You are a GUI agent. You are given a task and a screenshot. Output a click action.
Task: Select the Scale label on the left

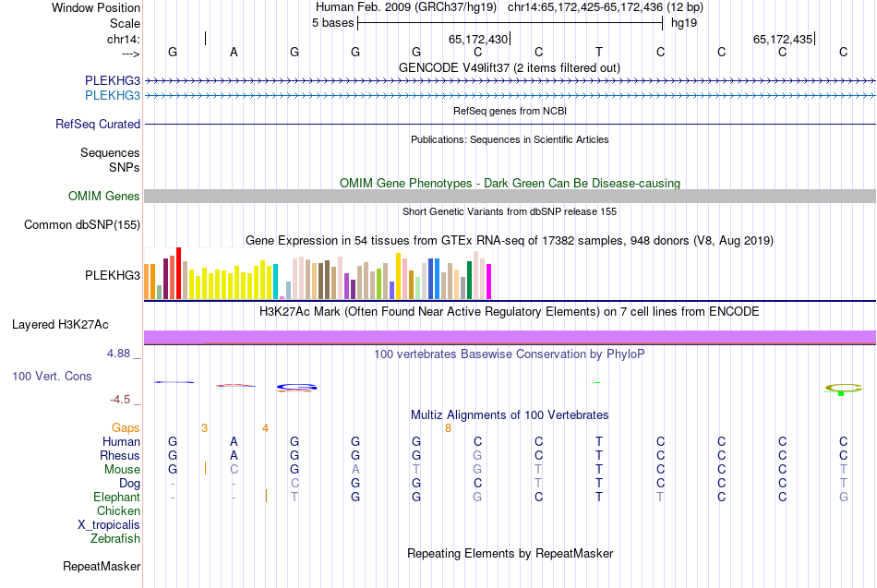(125, 23)
